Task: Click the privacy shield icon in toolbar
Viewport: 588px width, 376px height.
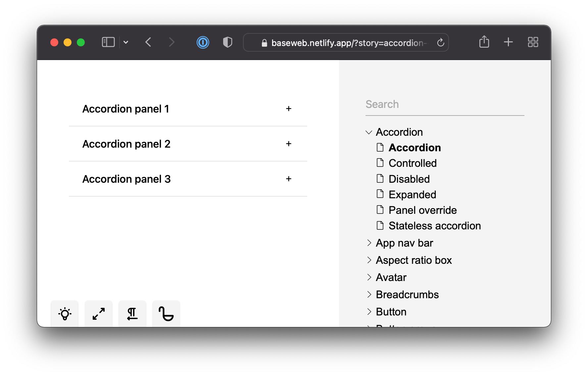Action: point(227,42)
